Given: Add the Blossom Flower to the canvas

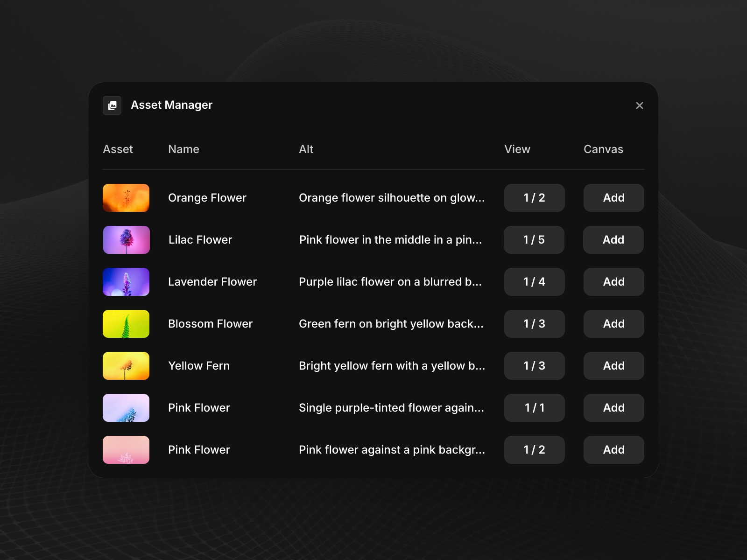Looking at the screenshot, I should tap(613, 323).
